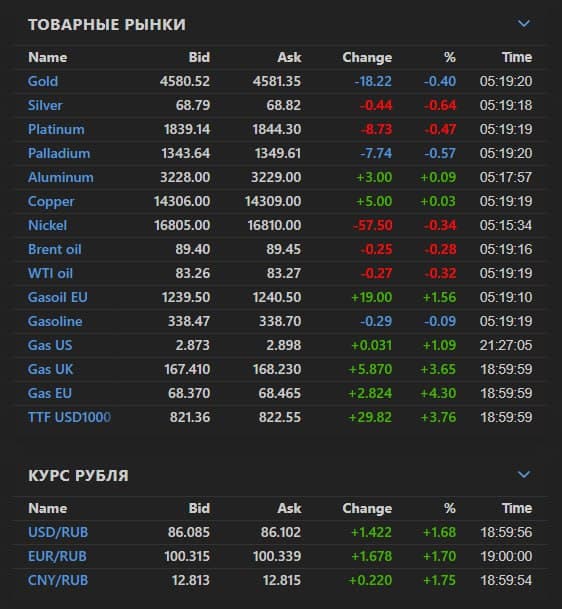Click the Time column header in commodities table
This screenshot has width=562, height=609.
tap(517, 57)
